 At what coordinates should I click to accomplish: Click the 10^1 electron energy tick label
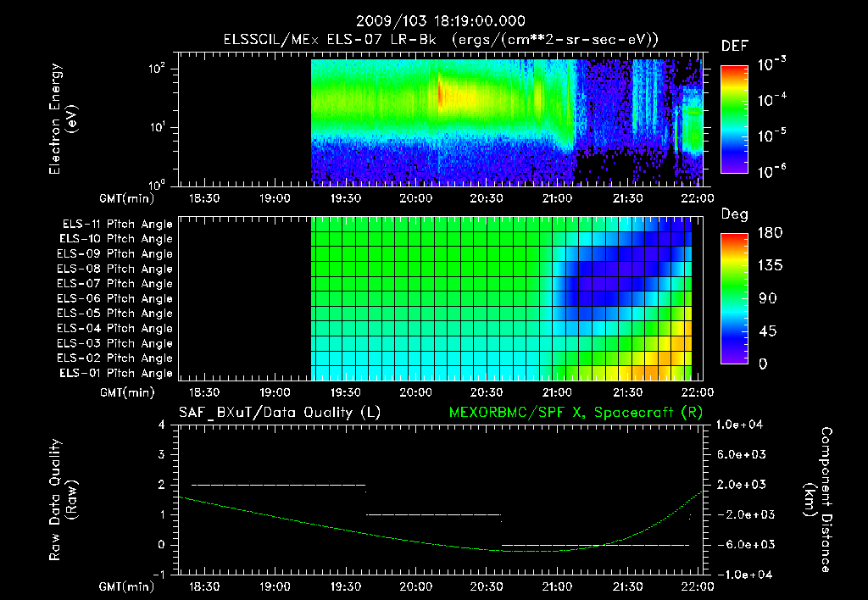click(x=157, y=127)
